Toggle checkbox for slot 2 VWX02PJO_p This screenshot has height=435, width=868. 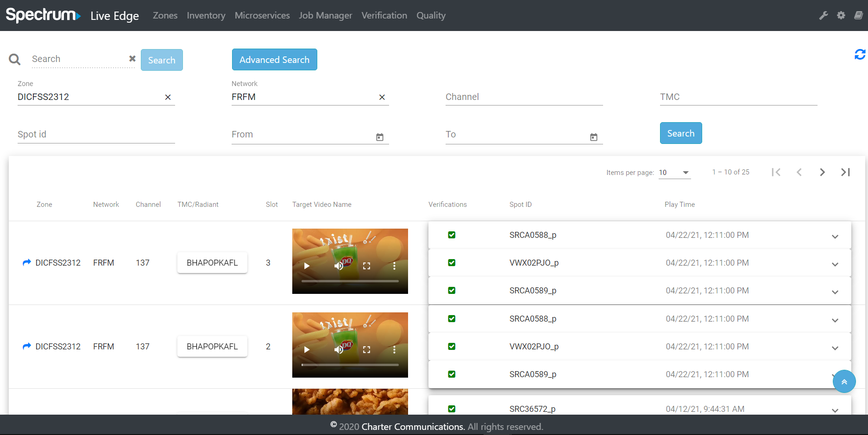452,347
